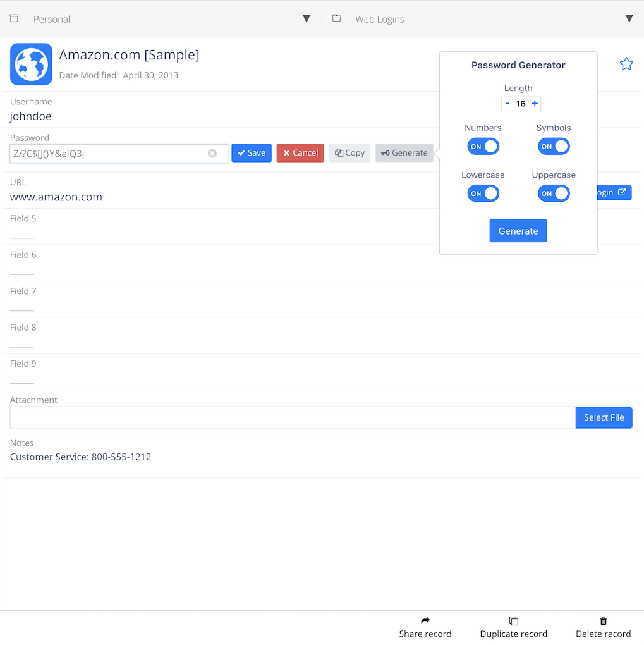Click inside the Attachment input field
This screenshot has width=644, height=645.
[x=292, y=417]
